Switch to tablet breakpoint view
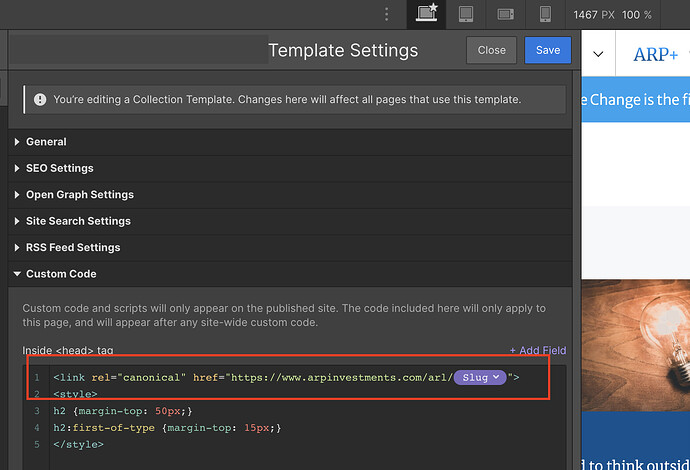Image resolution: width=690 pixels, height=470 pixels. point(465,14)
